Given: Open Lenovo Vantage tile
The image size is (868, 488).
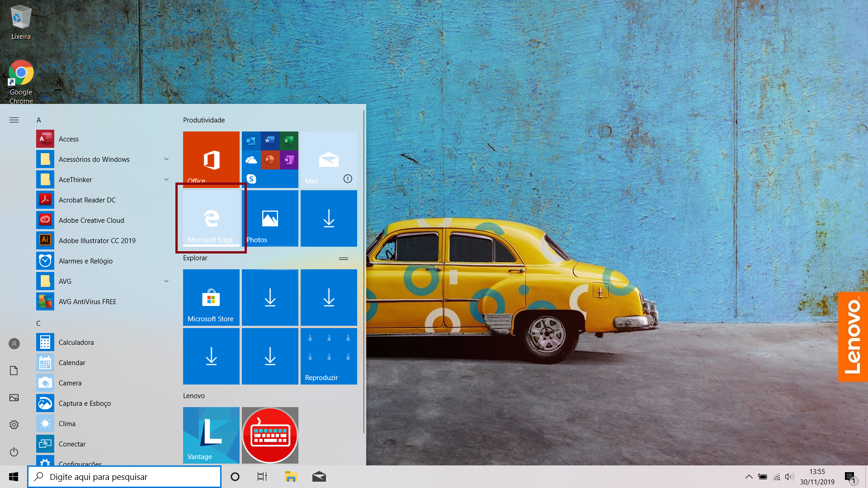Looking at the screenshot, I should 211,435.
